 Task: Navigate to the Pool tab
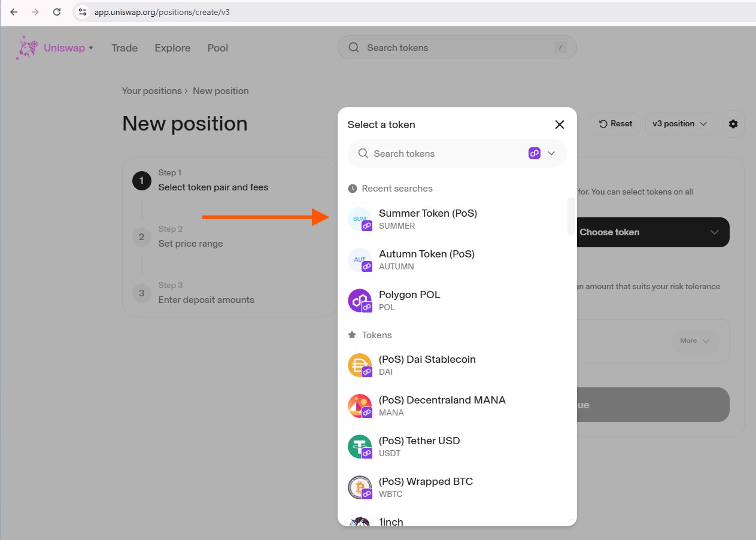(218, 48)
